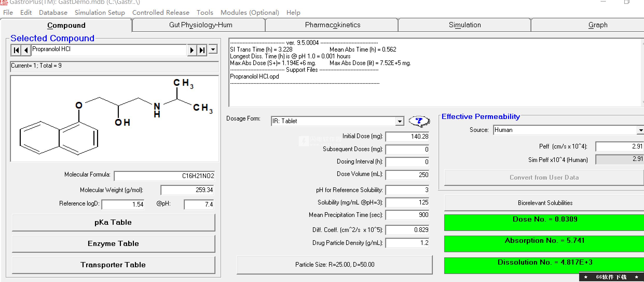Open the Modules (Optional) menu
Screen dimensions: 644x282
point(250,12)
